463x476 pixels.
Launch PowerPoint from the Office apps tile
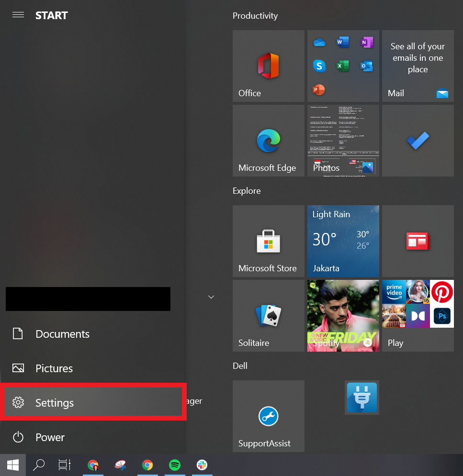coord(319,89)
